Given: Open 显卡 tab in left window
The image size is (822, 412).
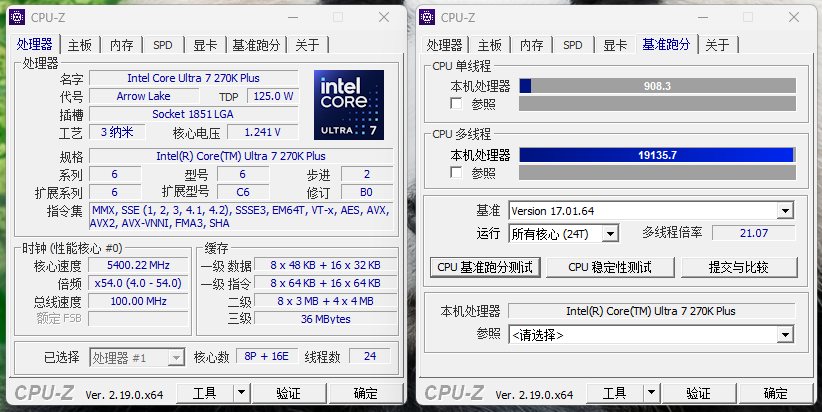Looking at the screenshot, I should [205, 46].
